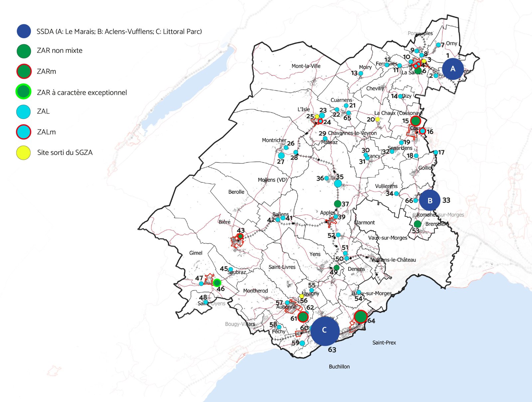Click the blue SSDA marker labeled B
The image size is (532, 402).
[430, 200]
